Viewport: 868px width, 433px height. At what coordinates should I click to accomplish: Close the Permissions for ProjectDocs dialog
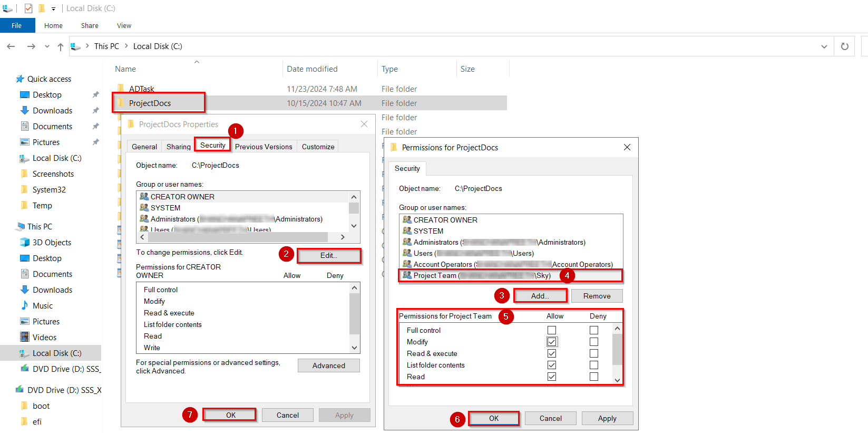[x=627, y=147]
